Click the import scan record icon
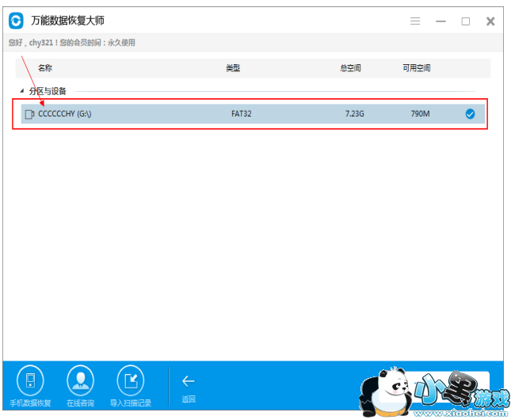Viewport: 511px width, 420px height. click(131, 380)
